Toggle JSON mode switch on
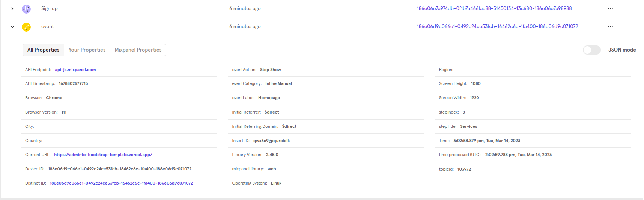This screenshot has height=200, width=644. (x=591, y=50)
